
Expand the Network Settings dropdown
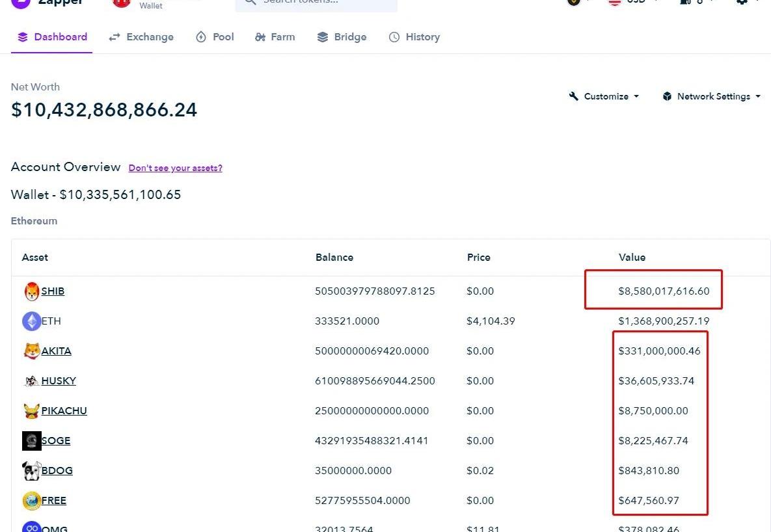[712, 96]
